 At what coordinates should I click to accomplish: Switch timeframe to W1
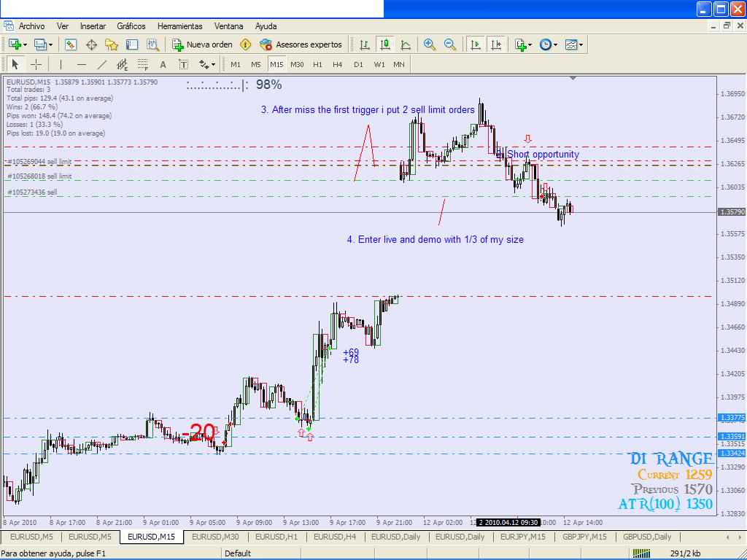[379, 64]
